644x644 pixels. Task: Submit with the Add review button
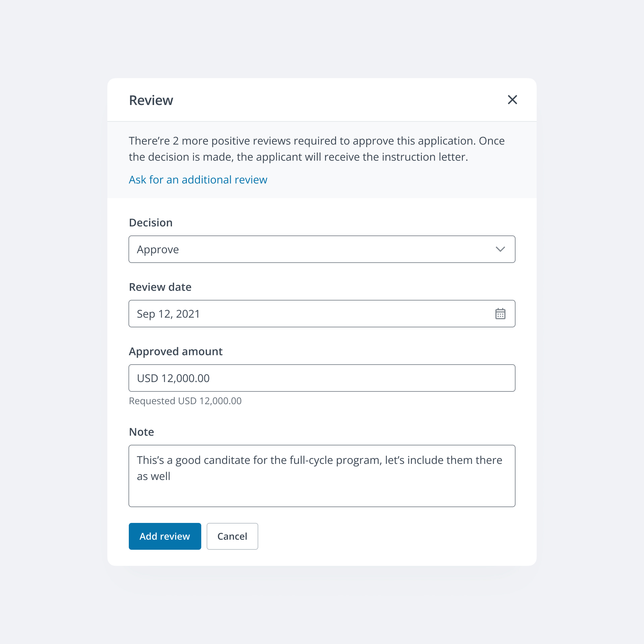coord(165,536)
